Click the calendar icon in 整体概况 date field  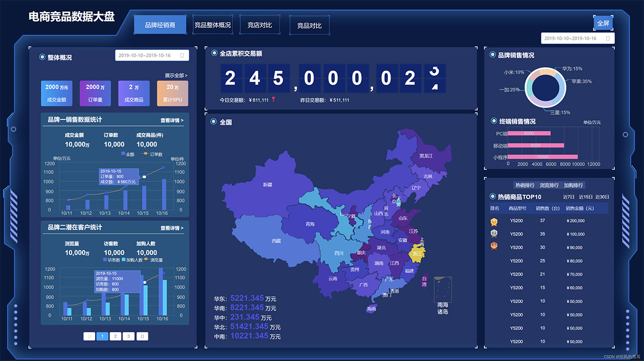(182, 55)
